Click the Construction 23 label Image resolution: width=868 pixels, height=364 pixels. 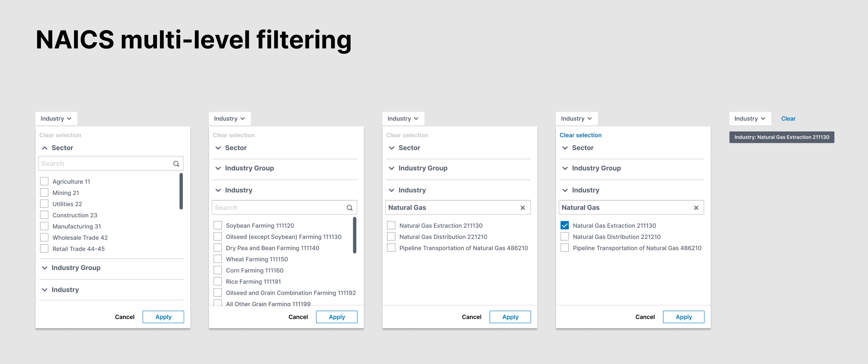75,215
